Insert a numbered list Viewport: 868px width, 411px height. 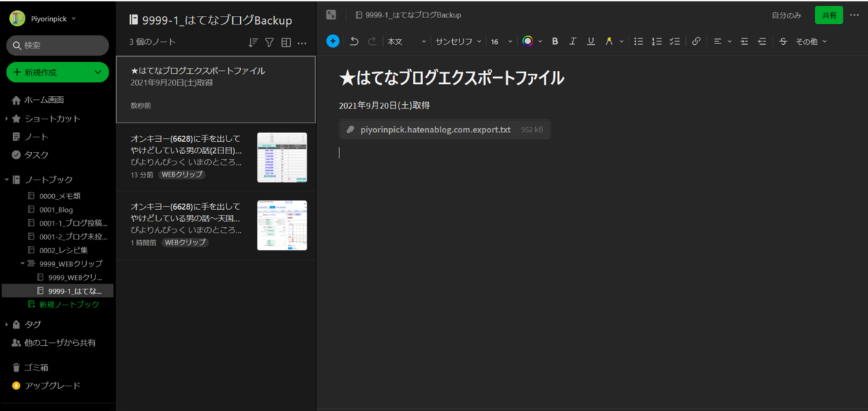pyautogui.click(x=657, y=41)
